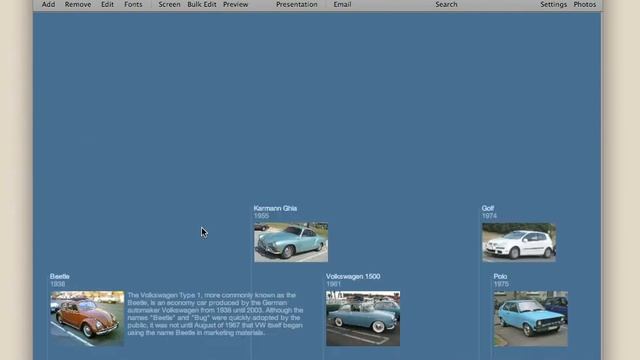Click the Beetle event title
Screen dimensions: 640x360
coord(60,276)
